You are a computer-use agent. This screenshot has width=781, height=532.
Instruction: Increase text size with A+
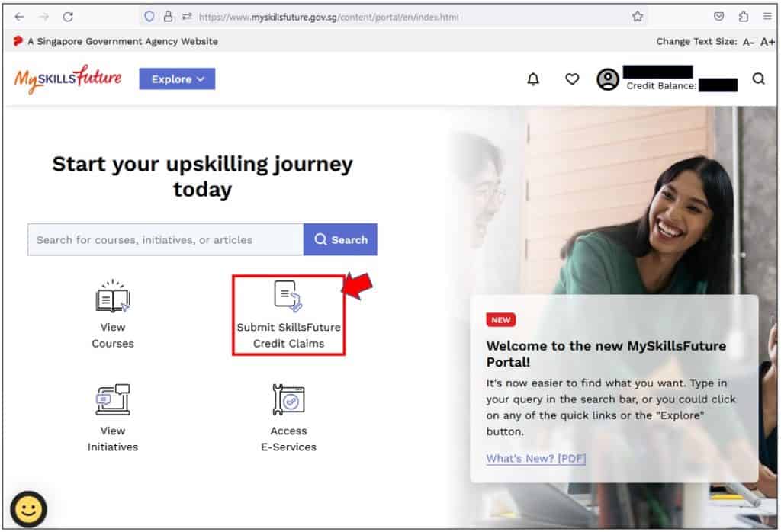click(767, 43)
